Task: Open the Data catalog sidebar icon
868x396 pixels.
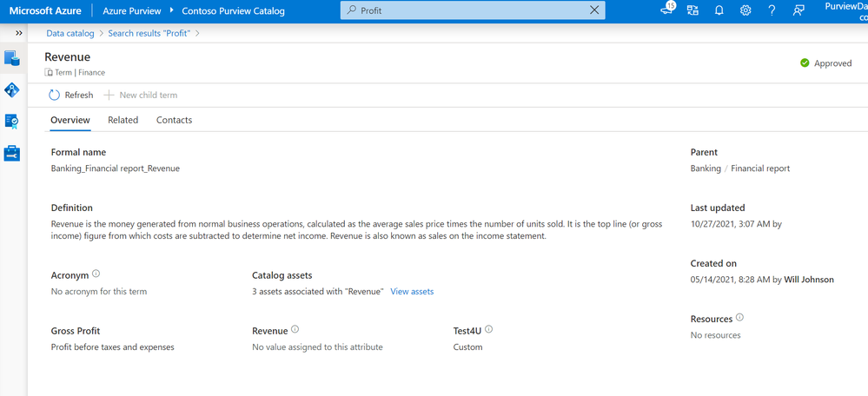Action: pos(12,58)
